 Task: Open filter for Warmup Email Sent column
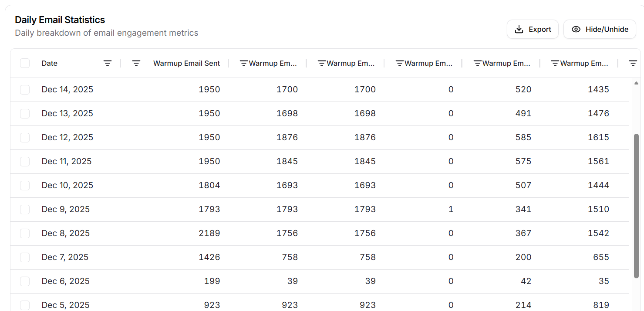pyautogui.click(x=136, y=63)
